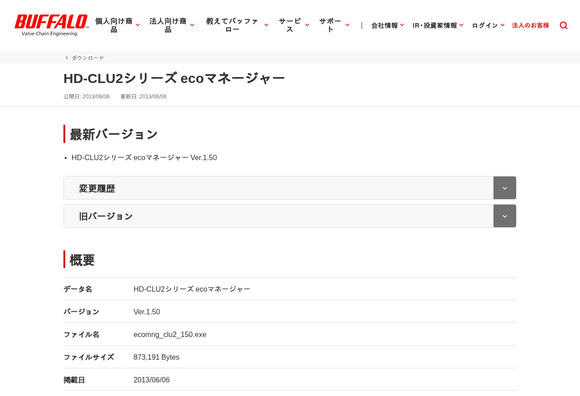The width and height of the screenshot is (580, 396).
Task: Click page title HD-CLU2シリーズ ecoマネージャー
Action: coord(174,78)
